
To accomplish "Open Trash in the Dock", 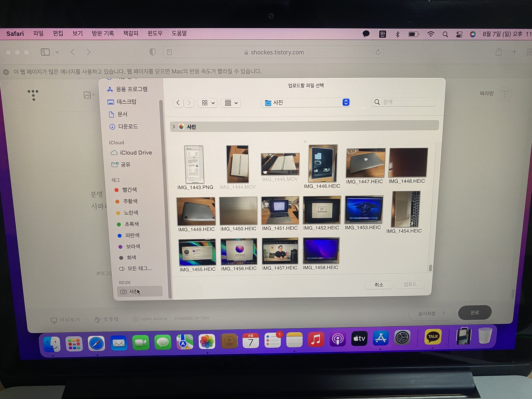I will coord(485,336).
